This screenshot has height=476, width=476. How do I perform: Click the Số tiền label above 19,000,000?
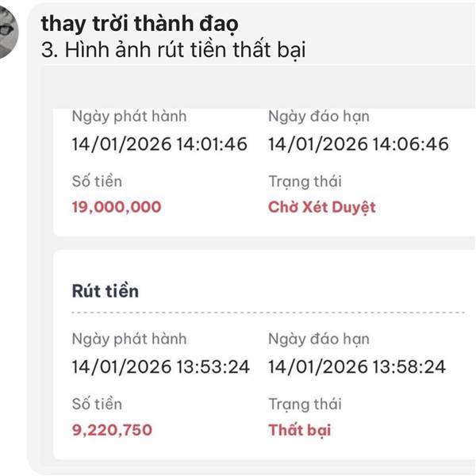(x=97, y=182)
